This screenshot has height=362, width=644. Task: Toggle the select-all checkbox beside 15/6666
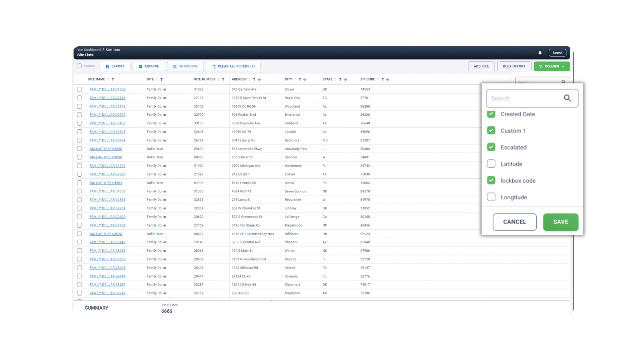79,66
